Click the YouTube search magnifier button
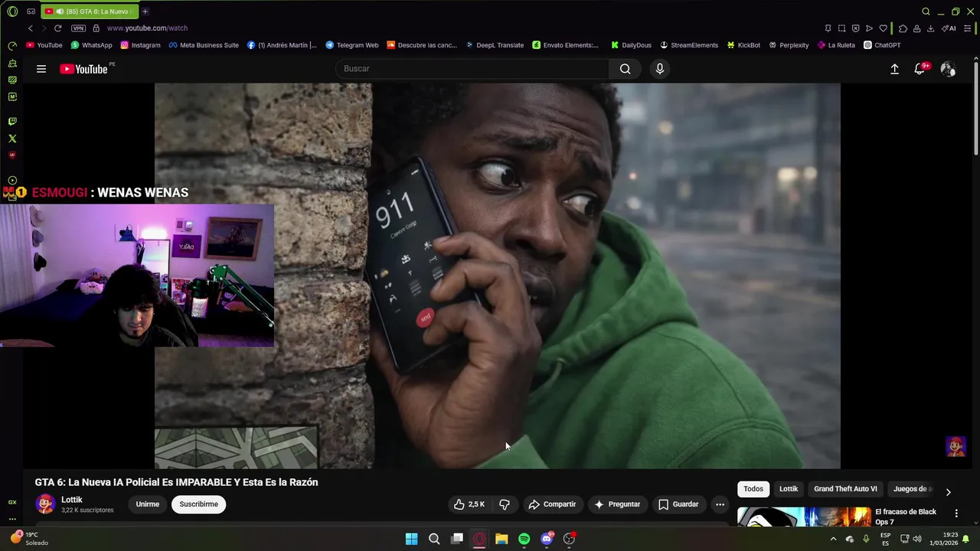This screenshot has width=980, height=551. pyautogui.click(x=626, y=69)
